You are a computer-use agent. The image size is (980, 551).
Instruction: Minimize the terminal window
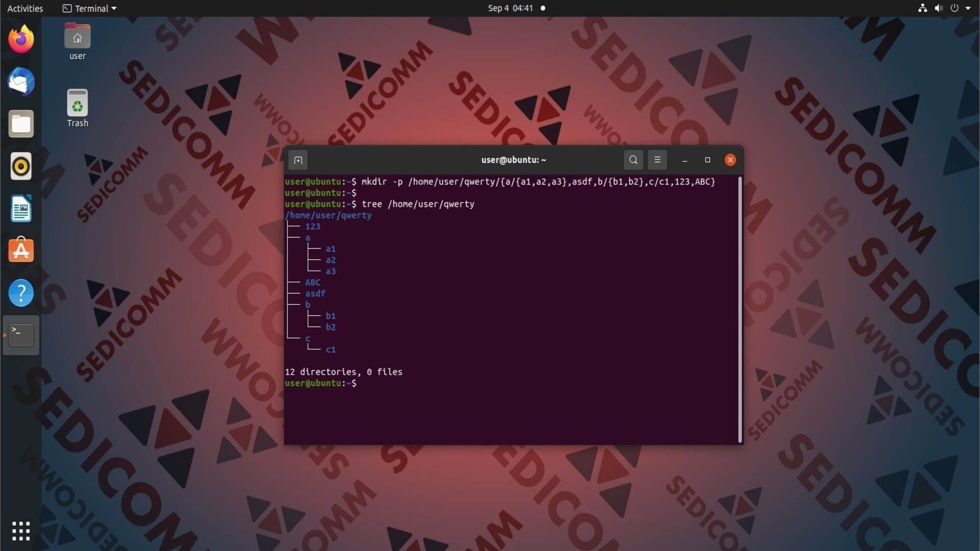(x=685, y=160)
